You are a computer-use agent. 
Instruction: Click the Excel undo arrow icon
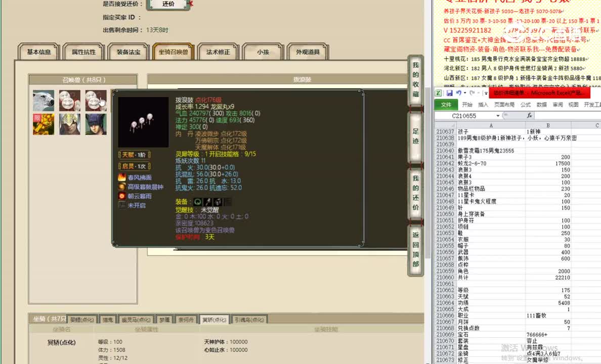(458, 93)
